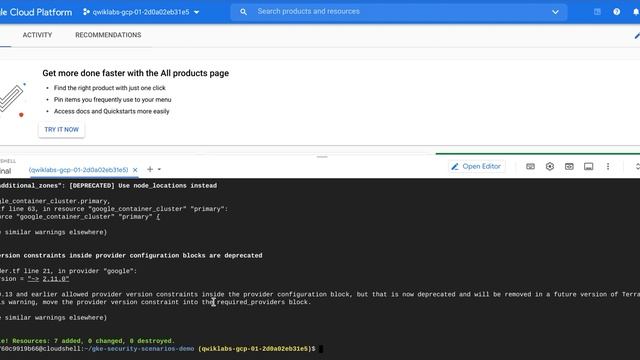Screen dimensions: 640x360
Task: Click the session information monitor icon
Action: (589, 167)
